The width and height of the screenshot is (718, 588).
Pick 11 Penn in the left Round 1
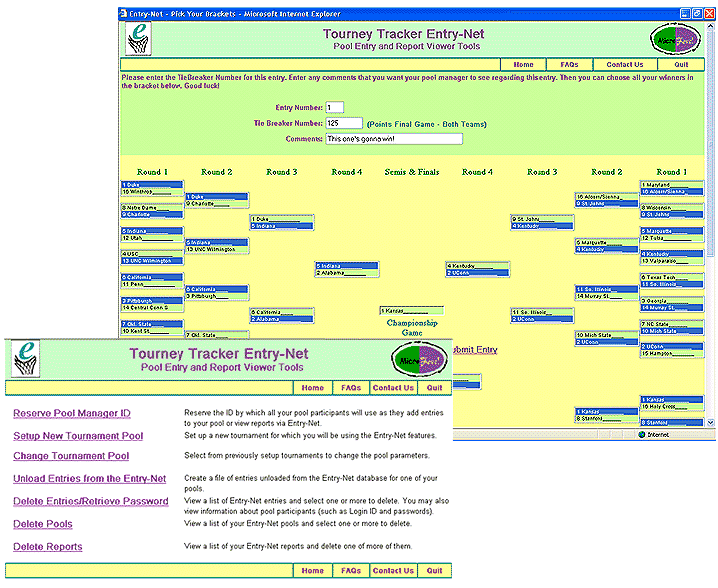(152, 284)
